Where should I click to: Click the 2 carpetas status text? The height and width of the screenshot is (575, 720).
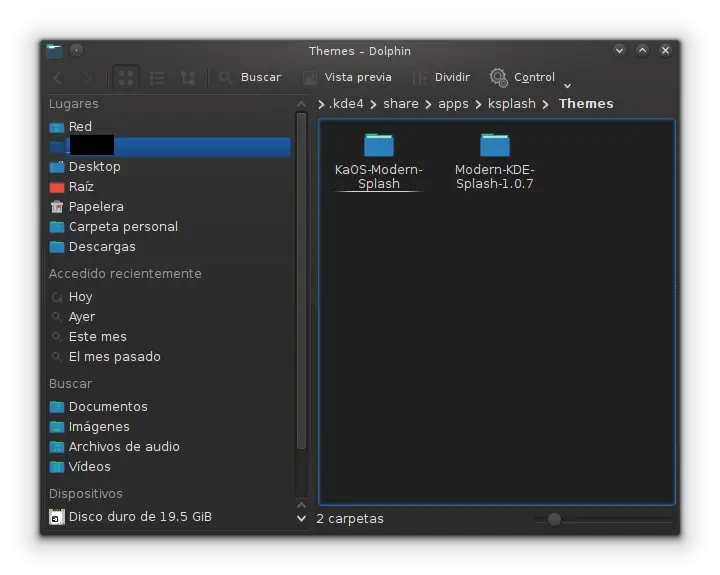point(350,519)
